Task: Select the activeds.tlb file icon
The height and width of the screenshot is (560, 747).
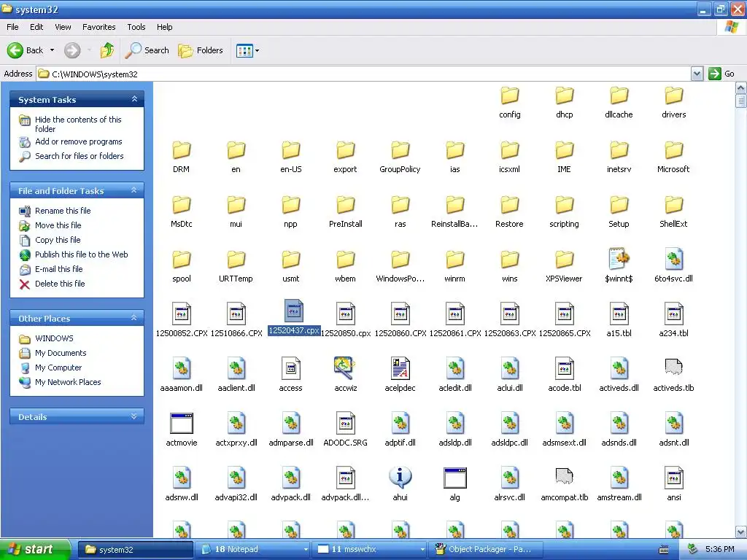Action: pos(673,367)
